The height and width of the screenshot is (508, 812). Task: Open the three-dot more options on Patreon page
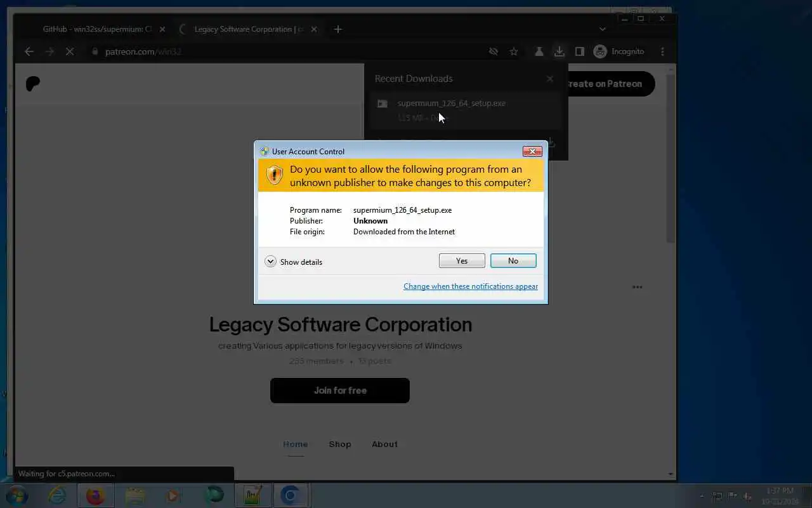click(638, 287)
